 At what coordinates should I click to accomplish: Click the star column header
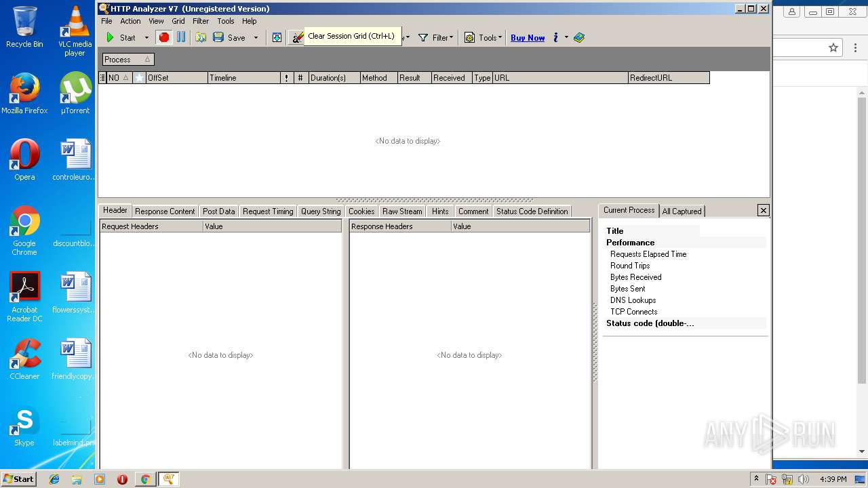click(139, 78)
